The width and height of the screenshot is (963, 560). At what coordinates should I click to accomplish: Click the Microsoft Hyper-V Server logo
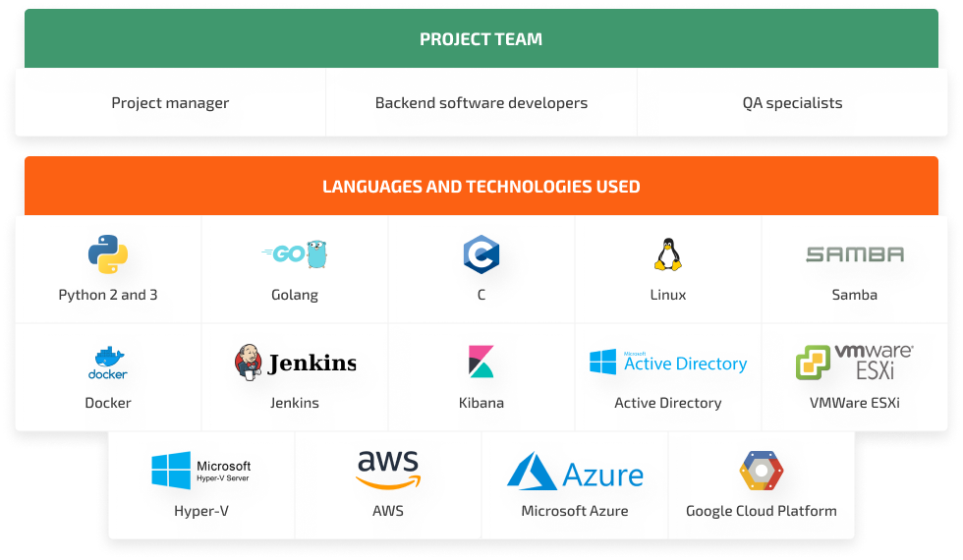[201, 471]
